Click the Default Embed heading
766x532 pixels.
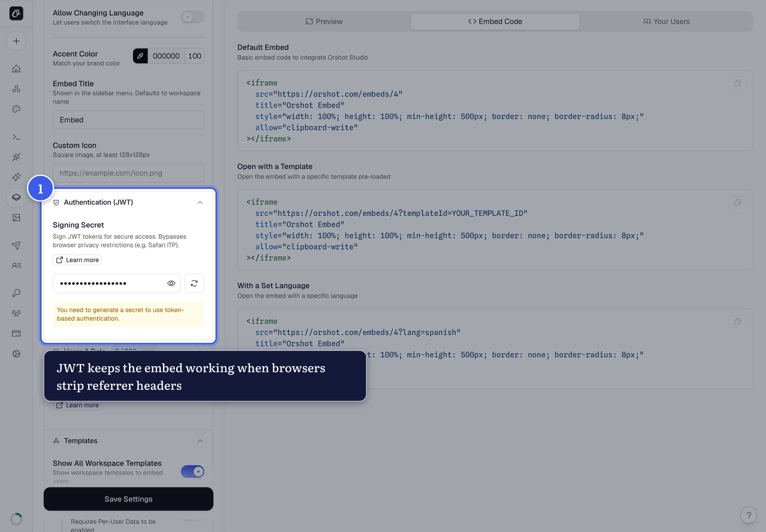[263, 47]
